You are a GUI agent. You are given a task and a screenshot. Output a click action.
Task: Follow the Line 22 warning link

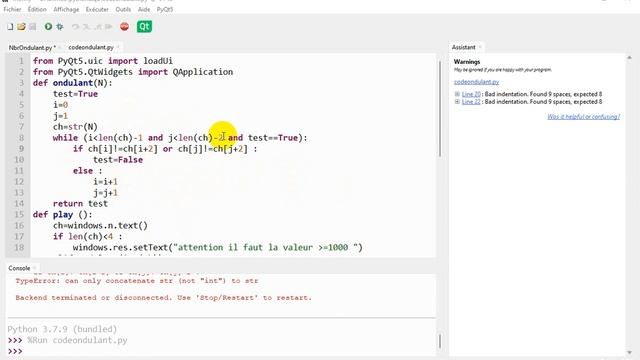[x=471, y=102]
